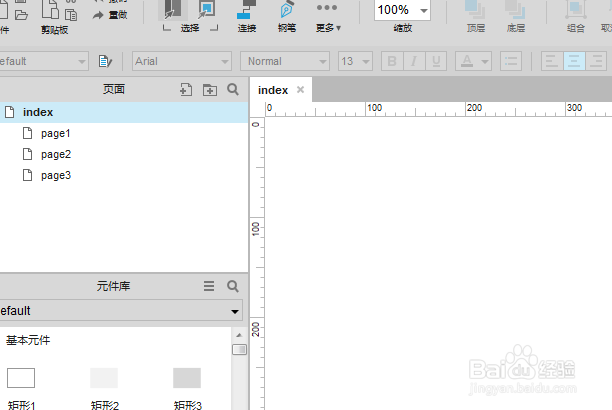Toggle bullet list formatting
Image resolution: width=612 pixels, height=410 pixels.
[511, 61]
